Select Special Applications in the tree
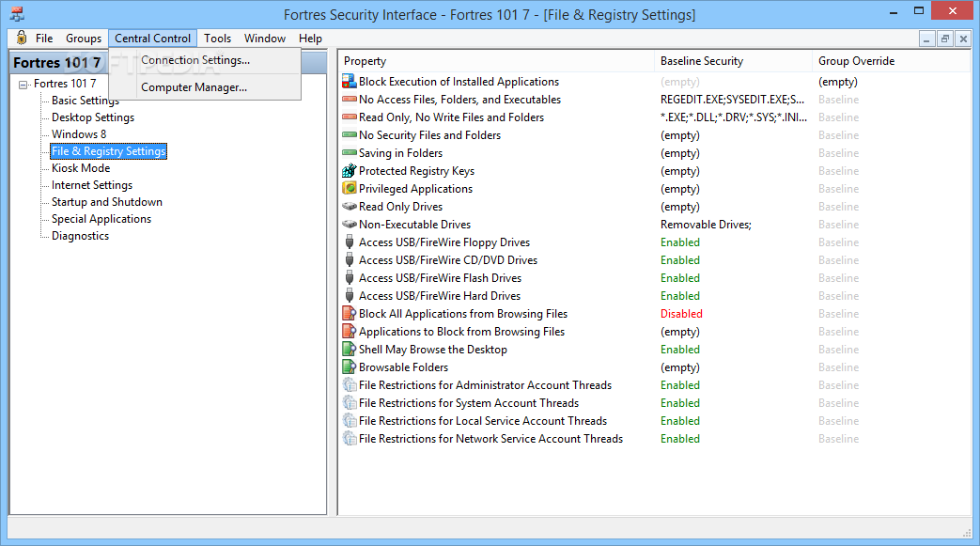Viewport: 980px width, 546px height. 101,218
